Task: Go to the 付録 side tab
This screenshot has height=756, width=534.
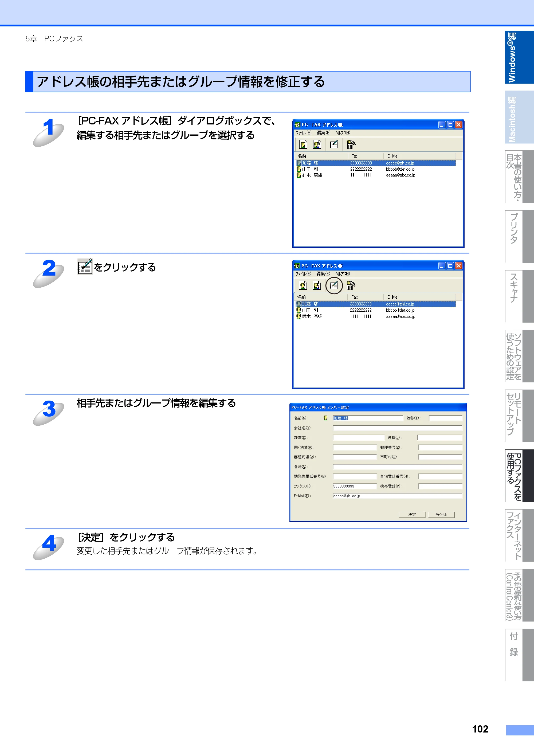Action: coord(519,655)
